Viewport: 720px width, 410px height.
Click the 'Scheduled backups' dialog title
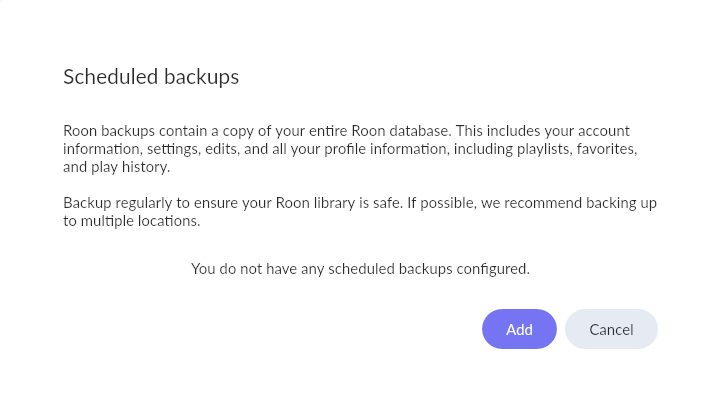[x=151, y=76]
